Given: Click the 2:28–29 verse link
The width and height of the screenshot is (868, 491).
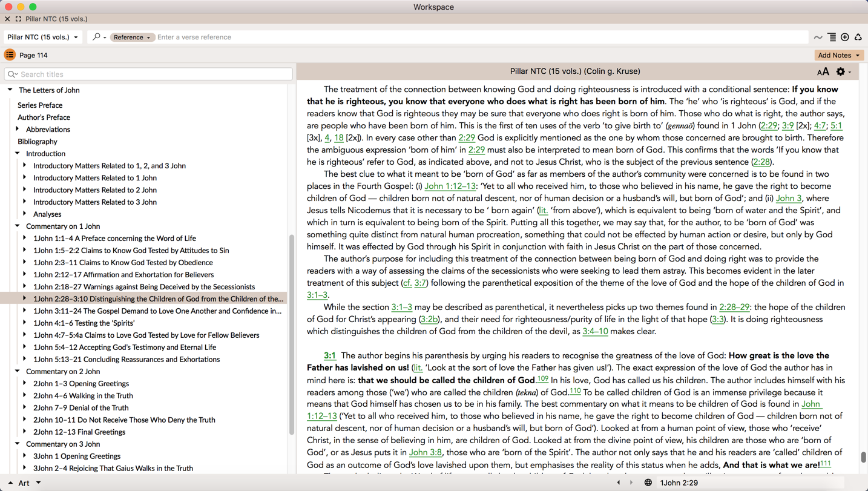Looking at the screenshot, I should coord(734,307).
